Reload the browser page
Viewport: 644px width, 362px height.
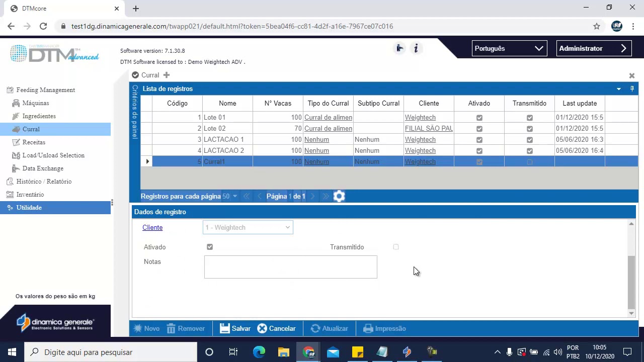(43, 26)
